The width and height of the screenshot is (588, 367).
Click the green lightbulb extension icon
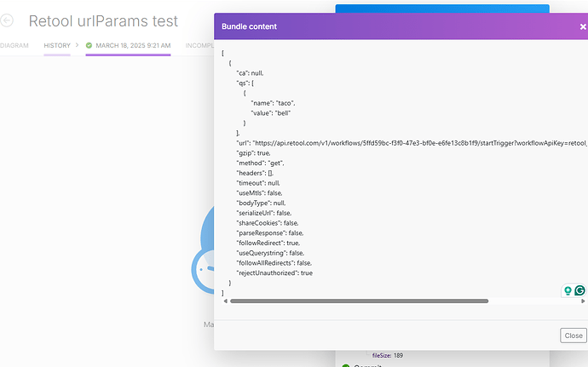[x=568, y=290]
